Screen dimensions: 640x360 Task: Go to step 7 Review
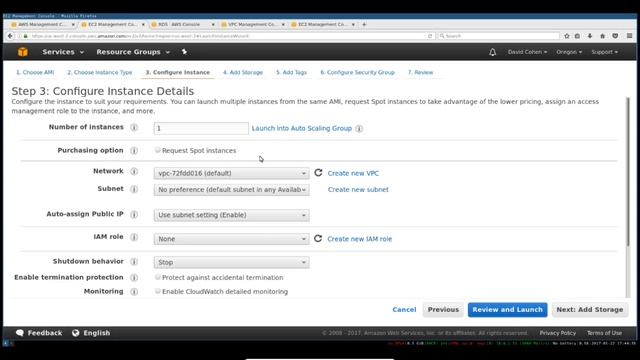click(x=420, y=72)
